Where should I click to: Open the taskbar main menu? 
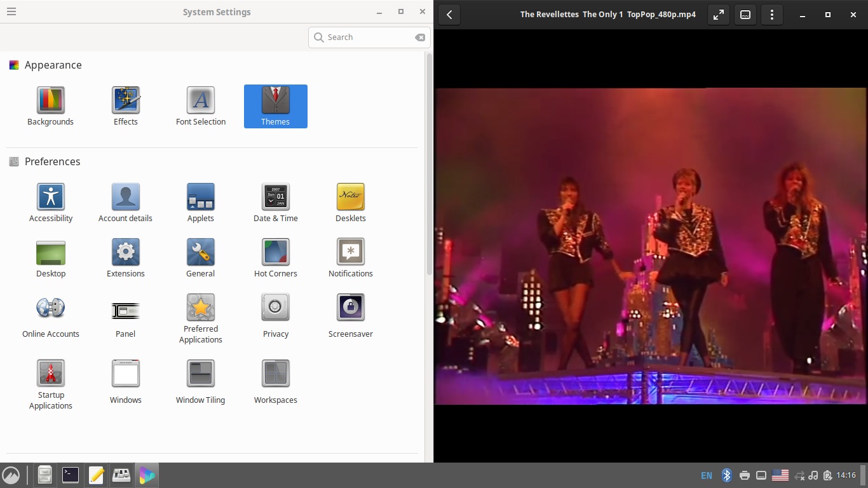tap(11, 475)
